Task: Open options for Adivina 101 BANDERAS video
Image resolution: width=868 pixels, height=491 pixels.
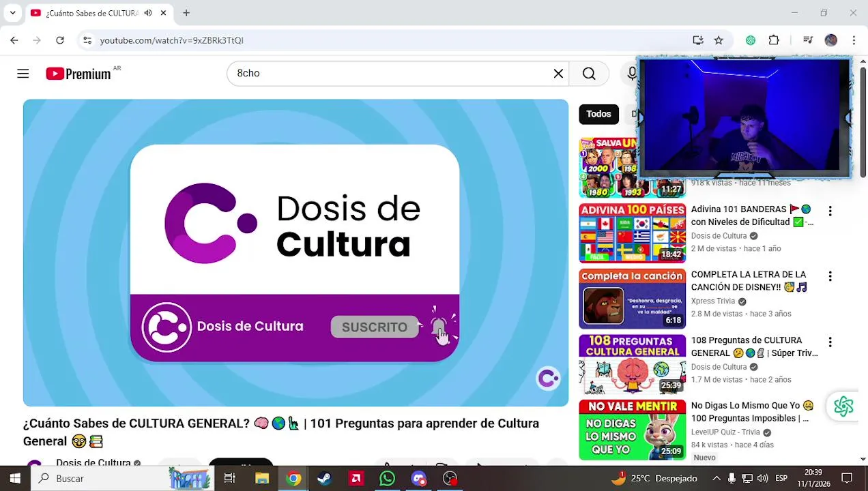Action: [830, 211]
